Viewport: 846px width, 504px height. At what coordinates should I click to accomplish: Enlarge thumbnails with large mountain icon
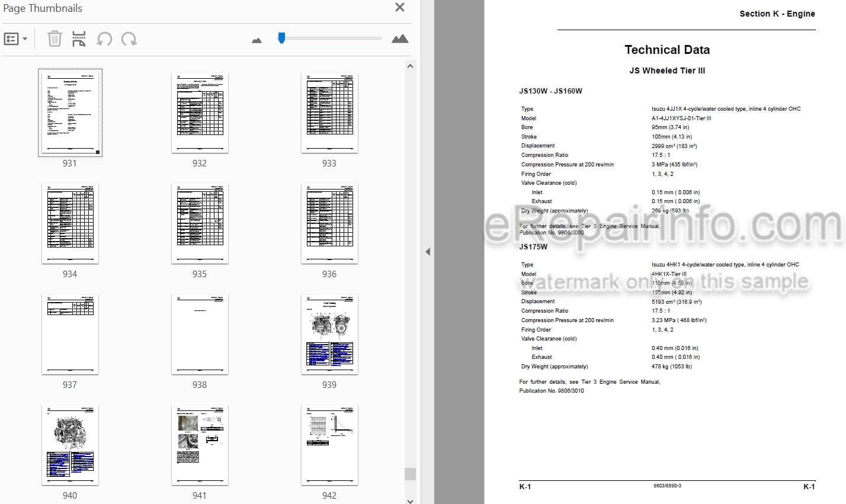pos(400,39)
